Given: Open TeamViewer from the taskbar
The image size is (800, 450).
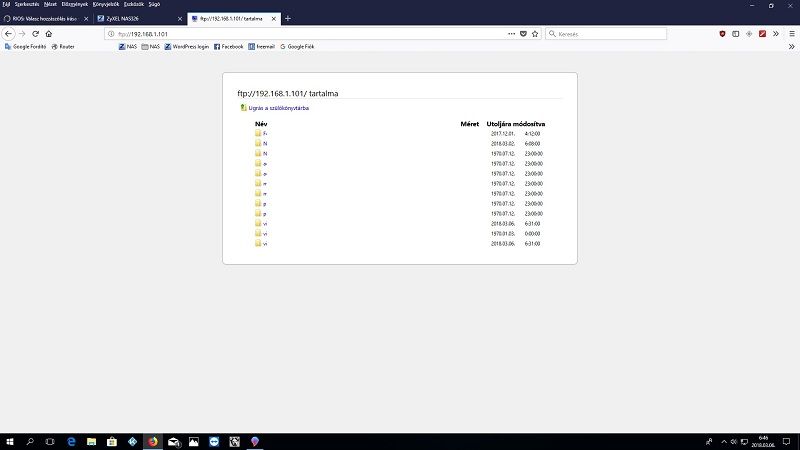Looking at the screenshot, I should pyautogui.click(x=214, y=441).
